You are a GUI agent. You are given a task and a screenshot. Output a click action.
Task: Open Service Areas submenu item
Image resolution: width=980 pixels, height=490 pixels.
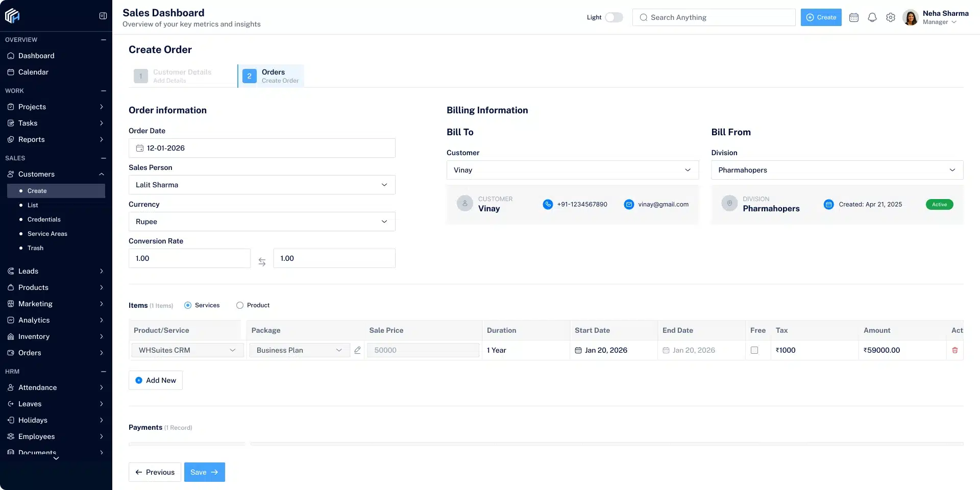pos(47,234)
